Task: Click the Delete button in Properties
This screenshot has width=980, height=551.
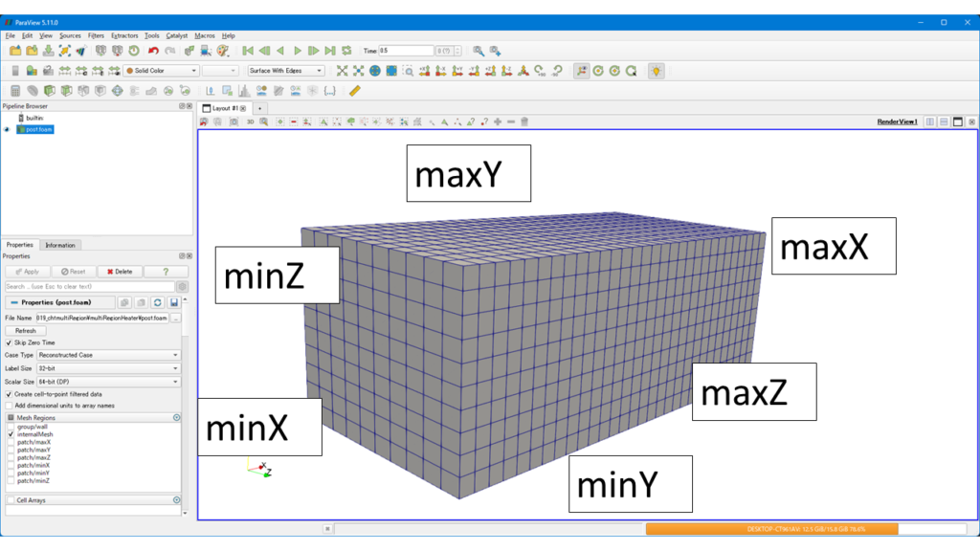Action: [x=120, y=272]
